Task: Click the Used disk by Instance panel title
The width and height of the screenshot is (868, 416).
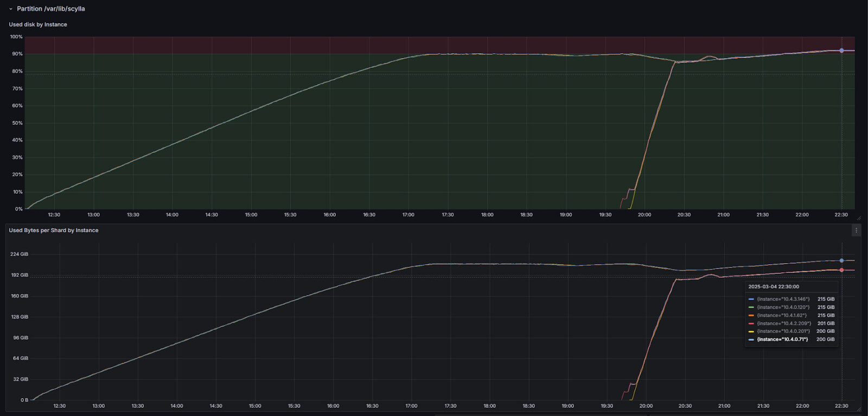Action: (x=38, y=24)
